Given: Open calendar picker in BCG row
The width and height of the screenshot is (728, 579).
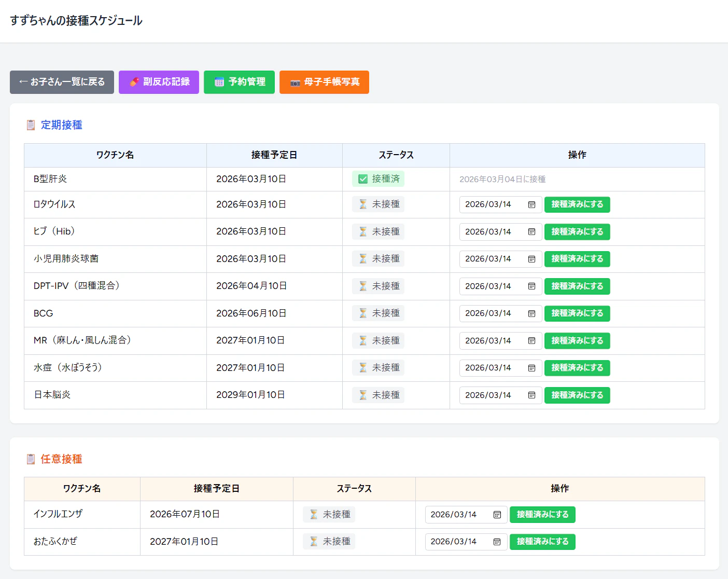Looking at the screenshot, I should coord(531,313).
